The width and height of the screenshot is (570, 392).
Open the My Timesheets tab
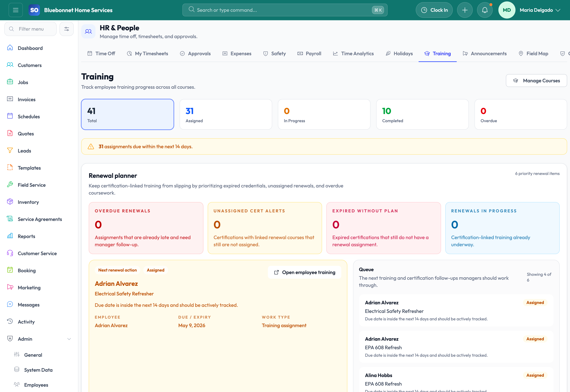pos(147,54)
